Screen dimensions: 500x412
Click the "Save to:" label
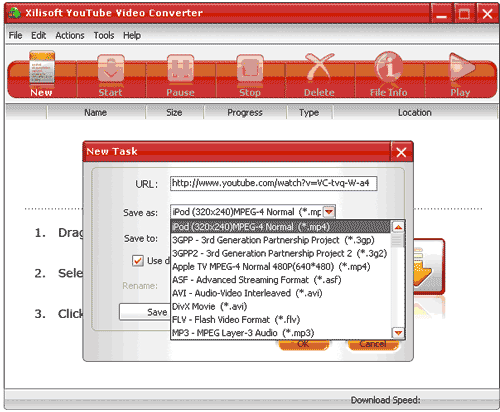pos(141,239)
